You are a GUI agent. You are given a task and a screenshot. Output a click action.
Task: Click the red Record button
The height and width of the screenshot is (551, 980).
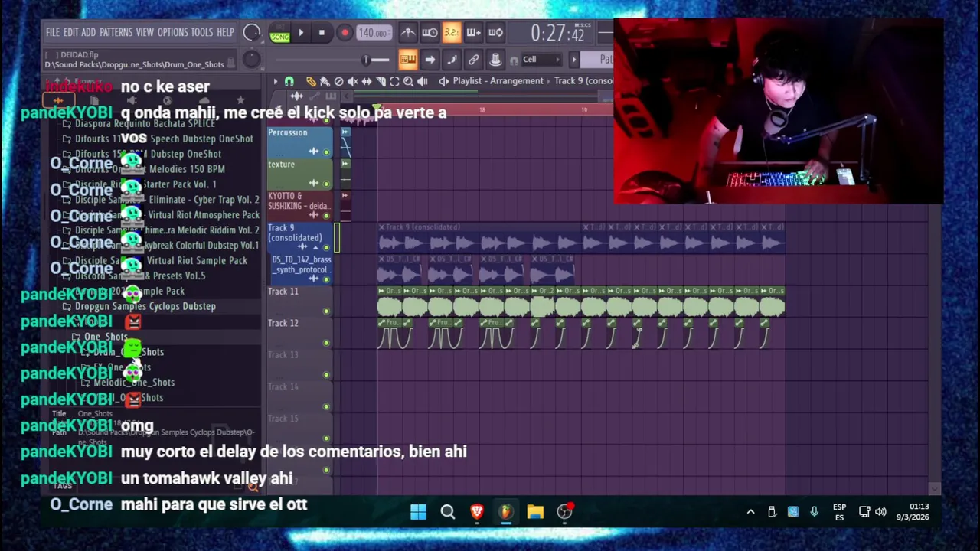345,33
